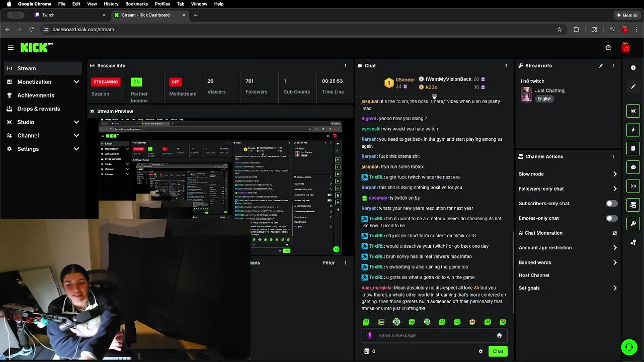This screenshot has height=362, width=644.
Task: Open chat settings gear icon
Action: [480, 351]
